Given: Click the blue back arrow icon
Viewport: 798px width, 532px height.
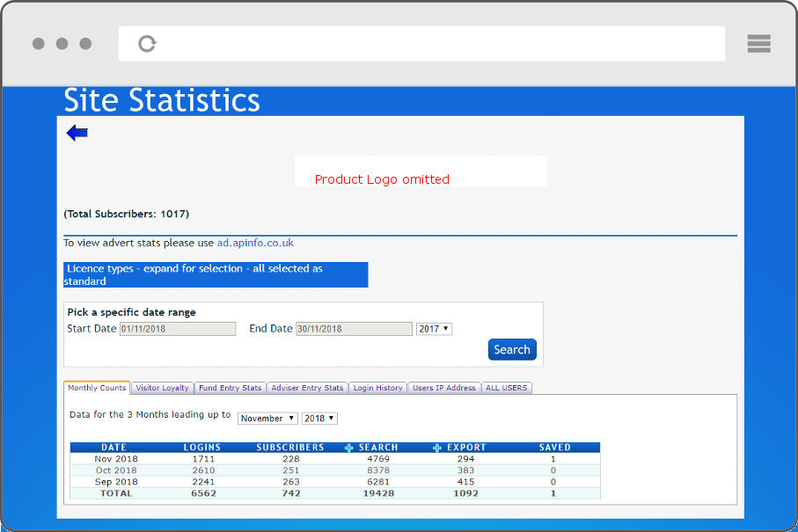Looking at the screenshot, I should point(77,134).
